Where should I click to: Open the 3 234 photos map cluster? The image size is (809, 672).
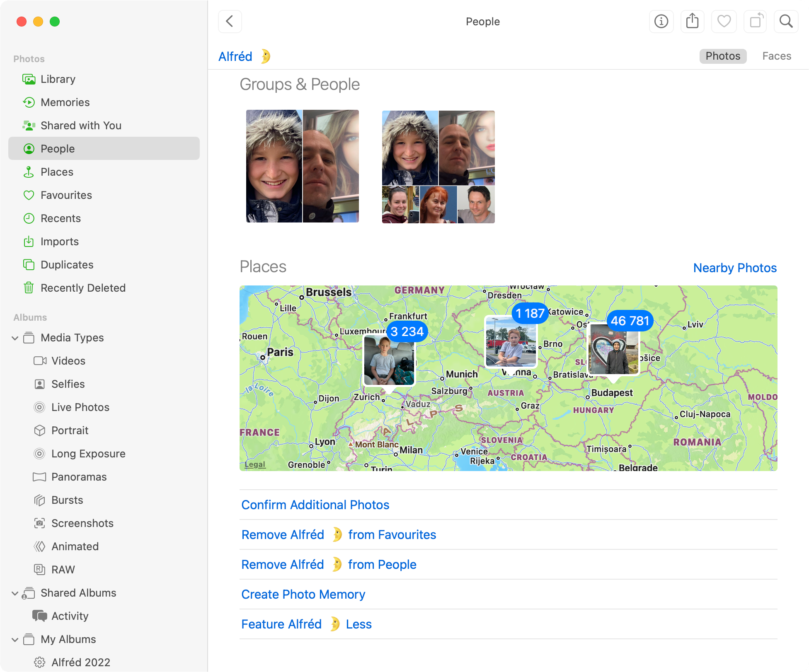pyautogui.click(x=389, y=360)
